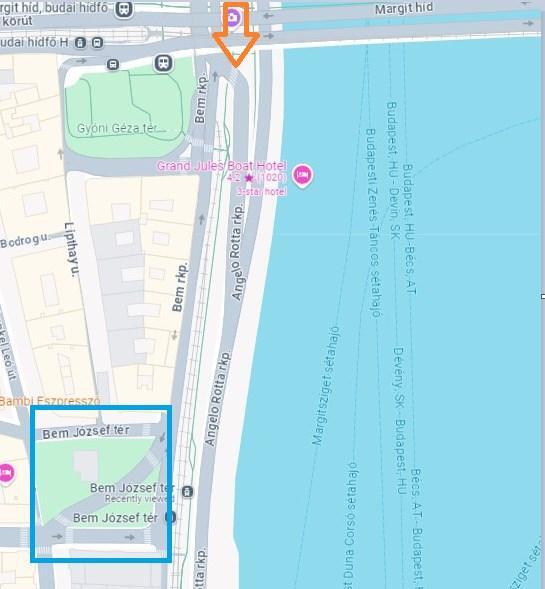Select the tram icon next to Margit híd, budai hídfő
The width and height of the screenshot is (545, 589).
pyautogui.click(x=124, y=8)
